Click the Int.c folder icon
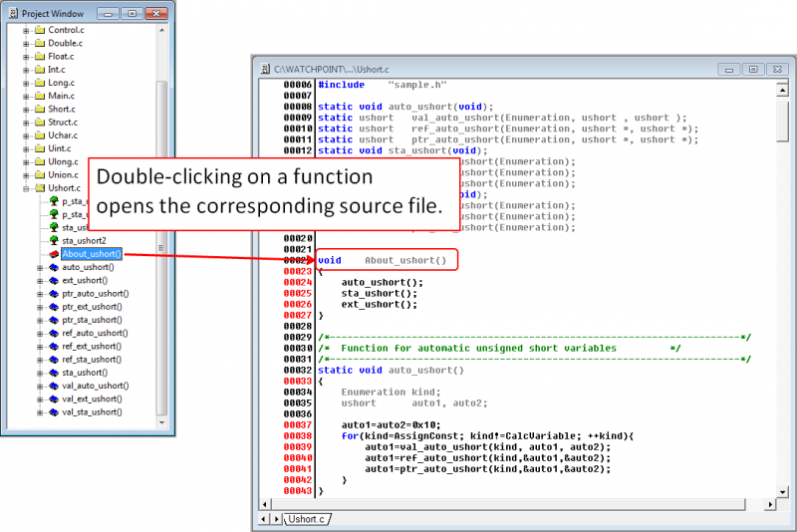 pyautogui.click(x=40, y=70)
